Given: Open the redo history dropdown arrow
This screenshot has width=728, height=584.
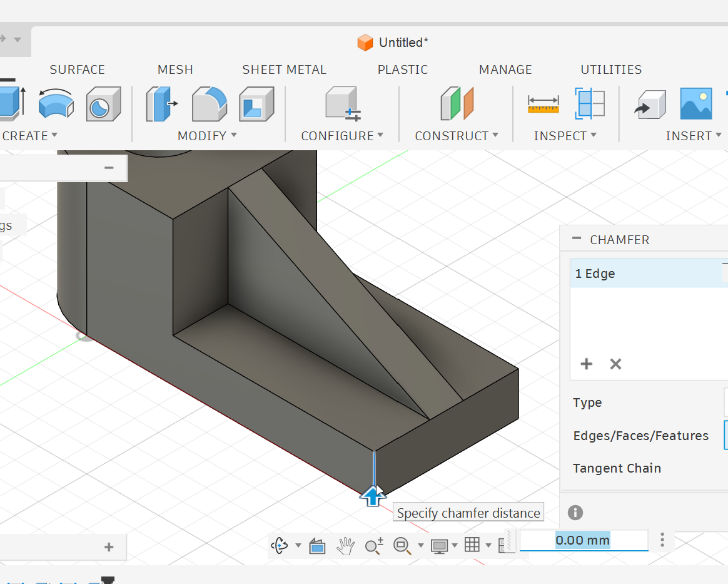Looking at the screenshot, I should (x=18, y=39).
